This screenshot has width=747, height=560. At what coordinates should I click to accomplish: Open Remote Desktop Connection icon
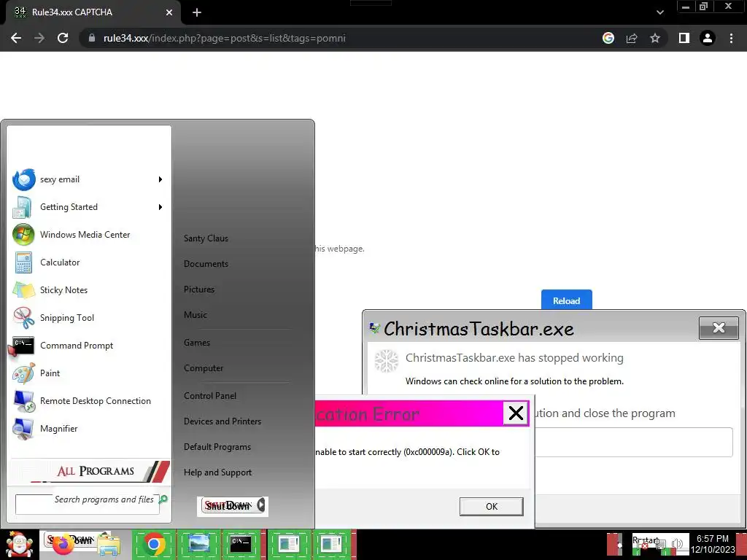point(23,401)
